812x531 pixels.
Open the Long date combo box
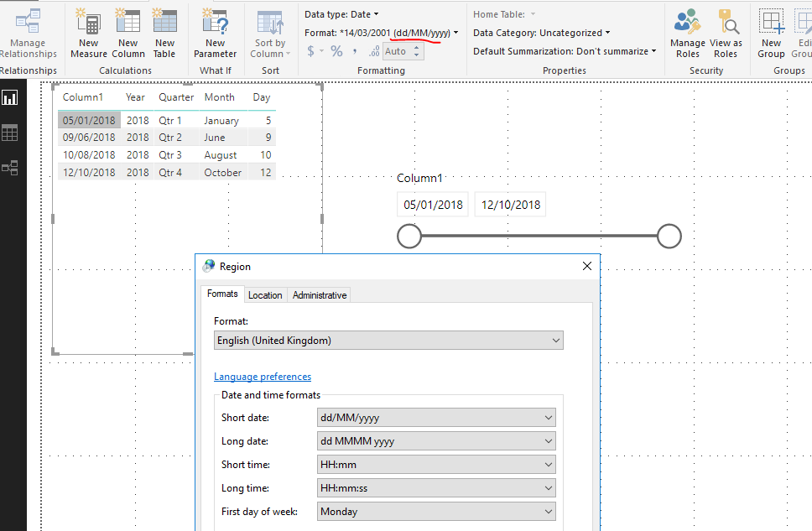tap(436, 441)
